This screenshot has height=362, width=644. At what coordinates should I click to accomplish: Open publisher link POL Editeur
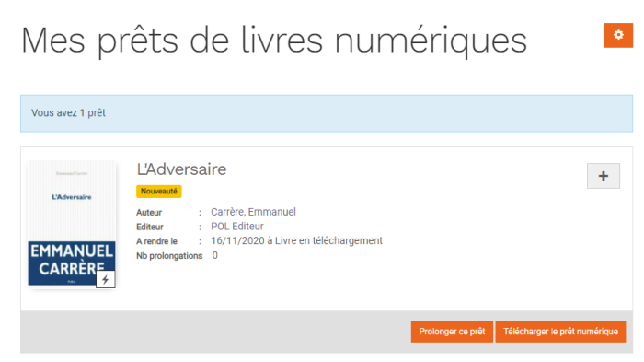point(237,227)
